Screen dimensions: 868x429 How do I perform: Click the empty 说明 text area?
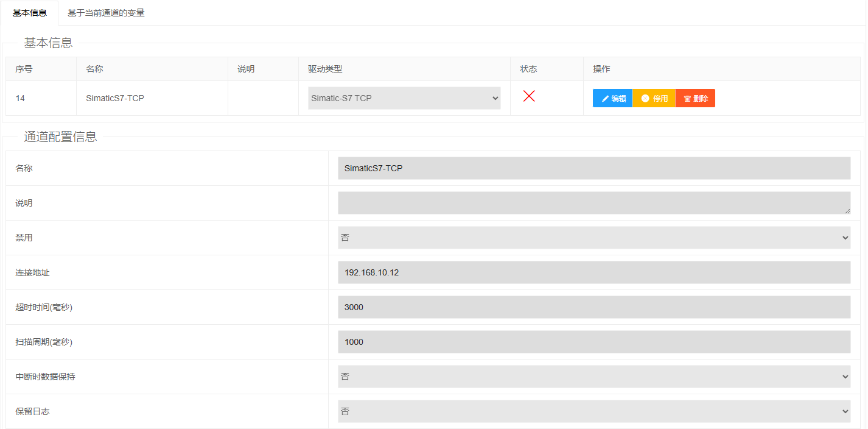tap(593, 203)
